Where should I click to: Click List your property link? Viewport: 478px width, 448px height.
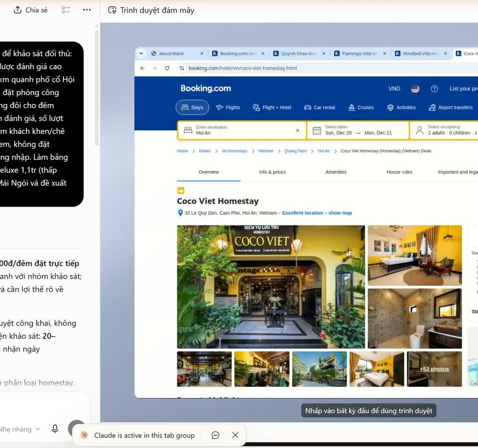tap(464, 89)
